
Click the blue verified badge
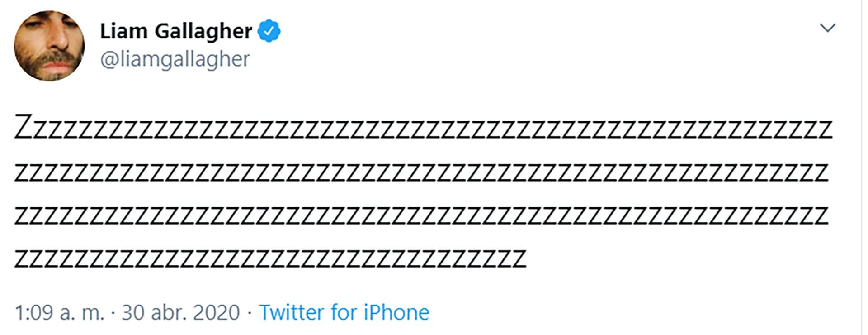pyautogui.click(x=269, y=31)
